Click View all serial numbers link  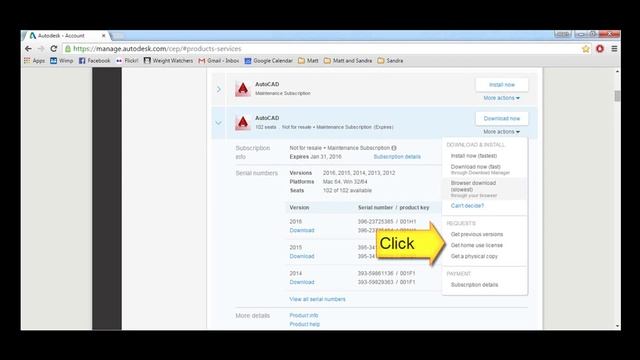[x=317, y=299]
